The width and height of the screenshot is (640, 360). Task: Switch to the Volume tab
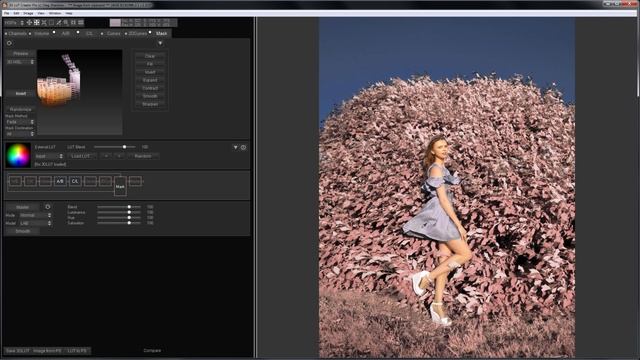[42, 33]
